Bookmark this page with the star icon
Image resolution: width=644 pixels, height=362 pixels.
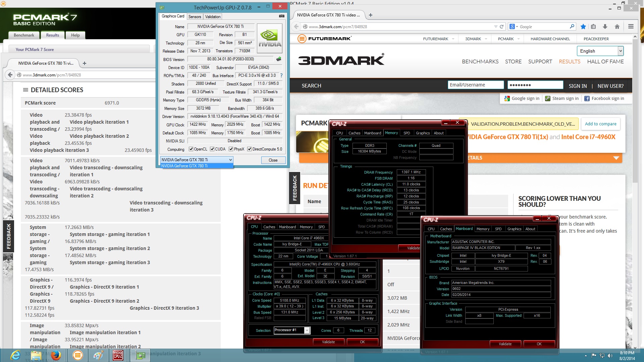(583, 26)
